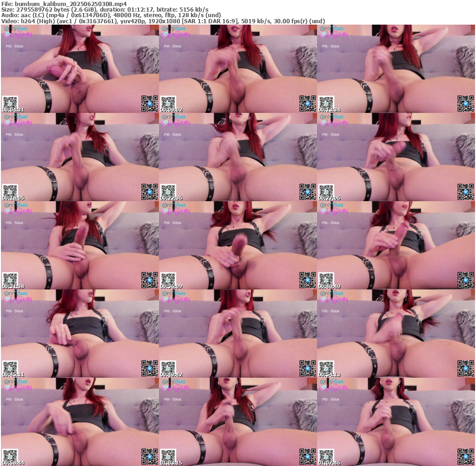
Task: Open the frame with timestamp 00:40:40
Action: click(x=396, y=245)
